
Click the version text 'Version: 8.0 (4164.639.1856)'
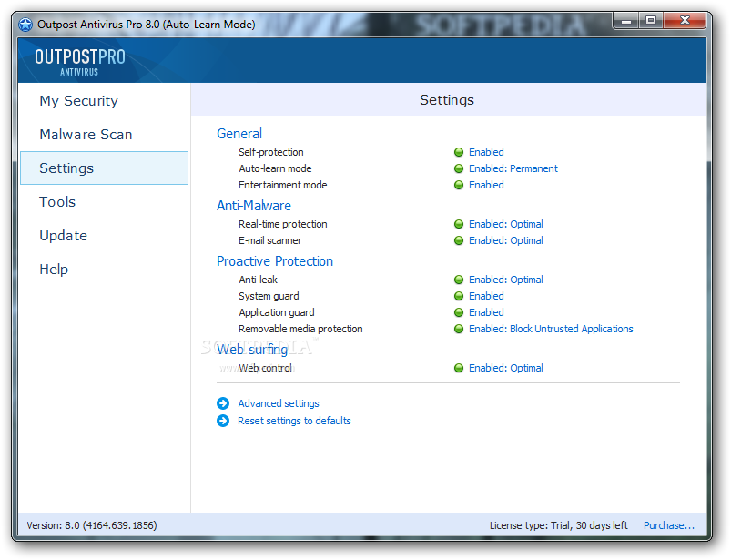coord(92,525)
